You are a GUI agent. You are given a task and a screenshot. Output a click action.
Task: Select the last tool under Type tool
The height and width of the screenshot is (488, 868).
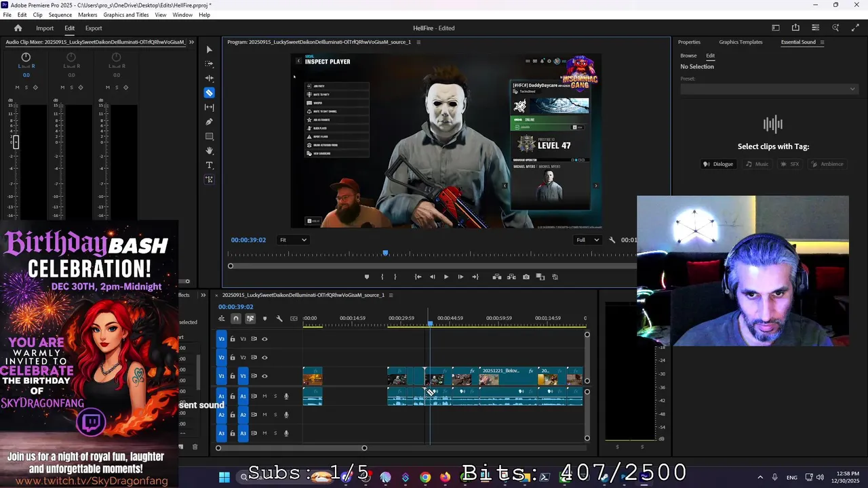pos(209,180)
